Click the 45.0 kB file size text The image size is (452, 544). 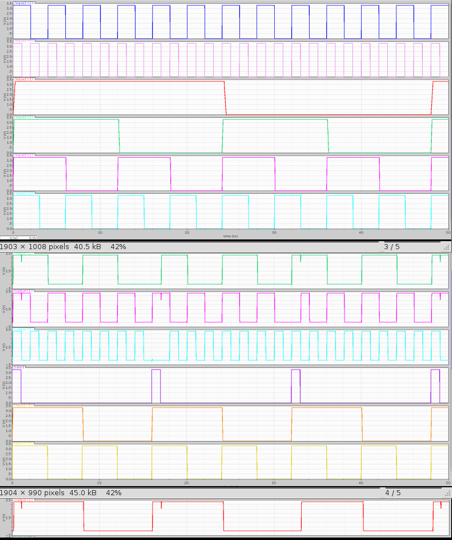tap(83, 493)
